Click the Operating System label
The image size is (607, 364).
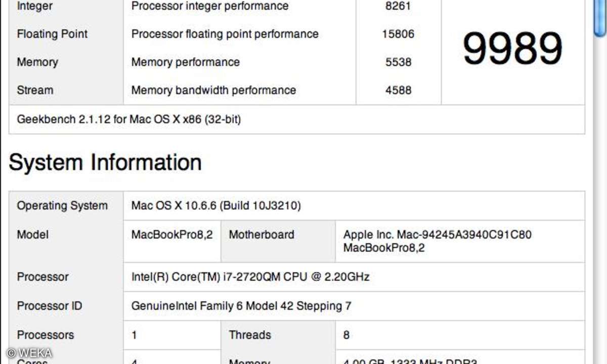coord(62,206)
